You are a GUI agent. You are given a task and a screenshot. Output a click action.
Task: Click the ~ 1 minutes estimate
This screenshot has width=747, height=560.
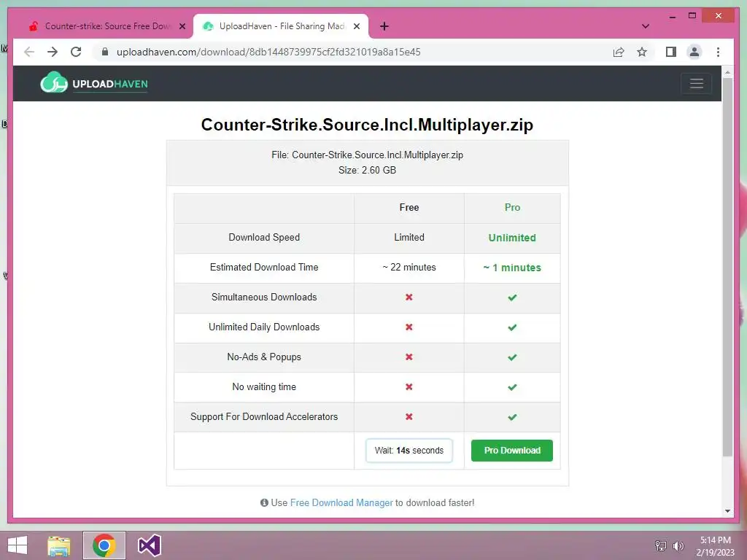pyautogui.click(x=512, y=268)
